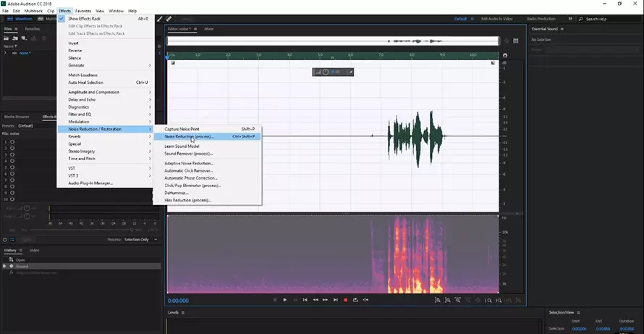Image resolution: width=644 pixels, height=334 pixels.
Task: Click the red Record button
Action: (345, 300)
